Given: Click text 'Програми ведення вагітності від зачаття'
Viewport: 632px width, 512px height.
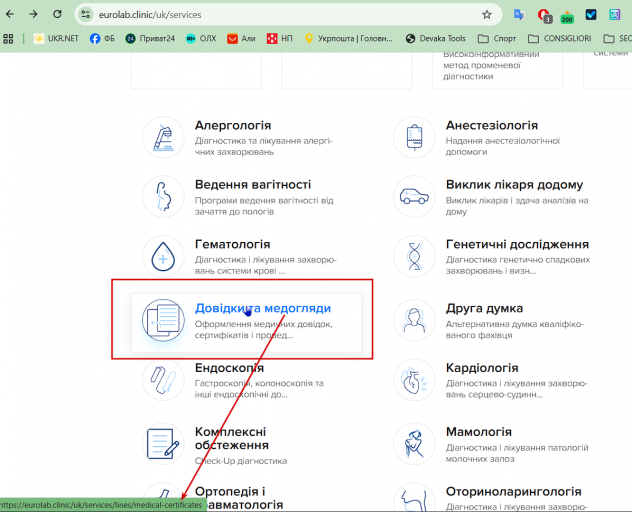Looking at the screenshot, I should tap(264, 206).
